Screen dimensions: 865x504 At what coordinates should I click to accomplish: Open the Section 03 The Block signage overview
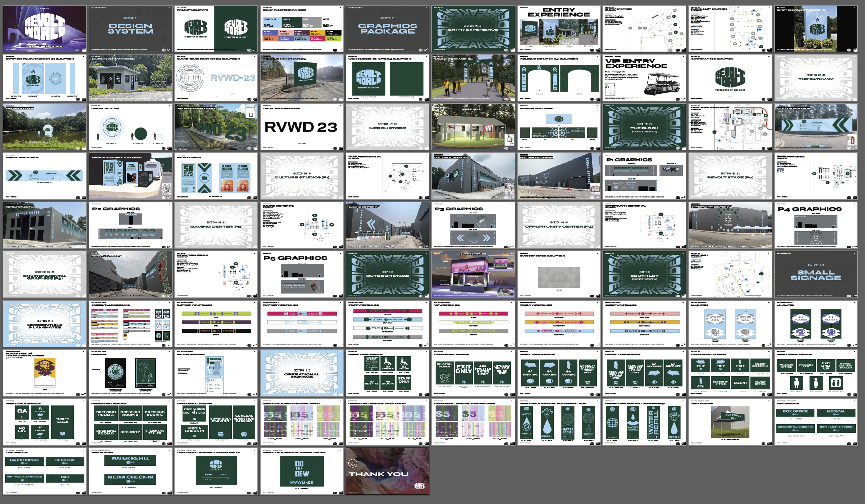[x=644, y=127]
